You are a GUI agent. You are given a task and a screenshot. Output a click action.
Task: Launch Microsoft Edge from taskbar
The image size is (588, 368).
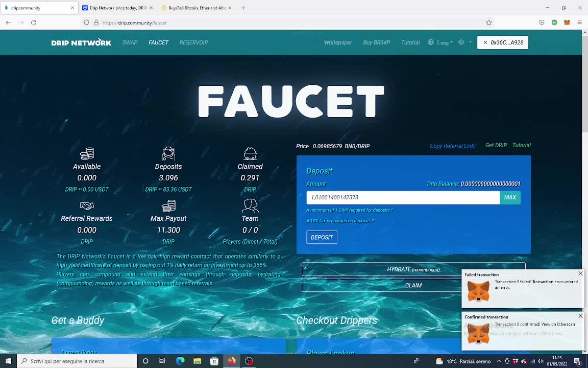point(180,361)
